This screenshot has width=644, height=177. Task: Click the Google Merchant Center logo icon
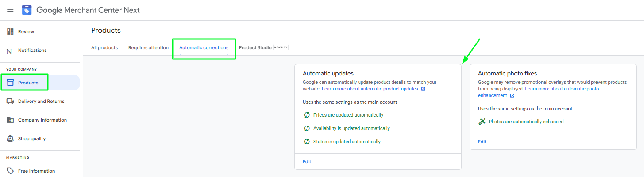click(27, 10)
